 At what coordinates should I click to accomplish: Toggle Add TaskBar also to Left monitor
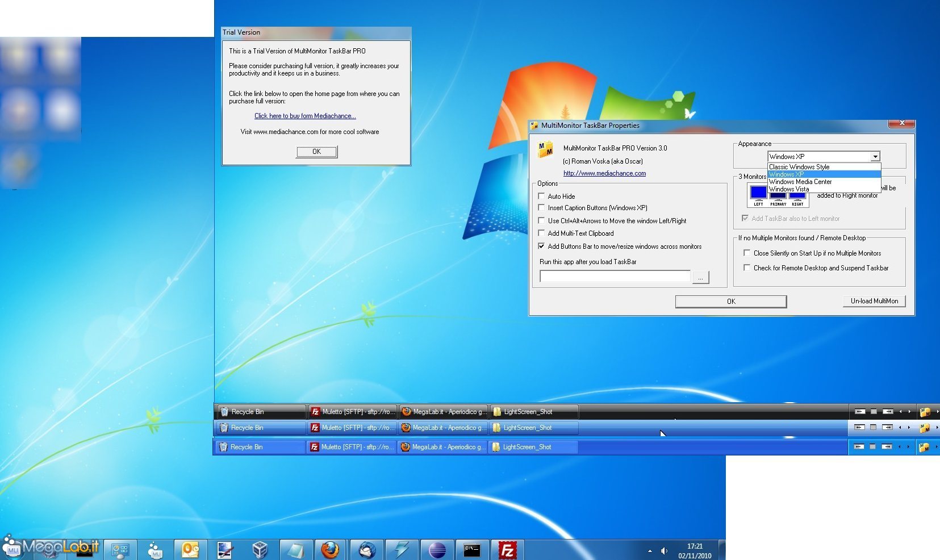pyautogui.click(x=745, y=218)
